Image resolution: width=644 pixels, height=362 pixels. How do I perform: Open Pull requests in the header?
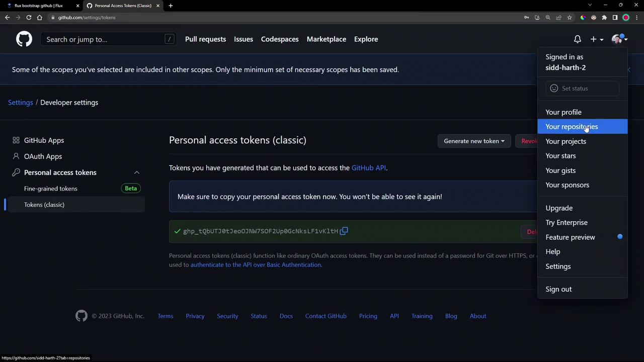[x=205, y=39]
